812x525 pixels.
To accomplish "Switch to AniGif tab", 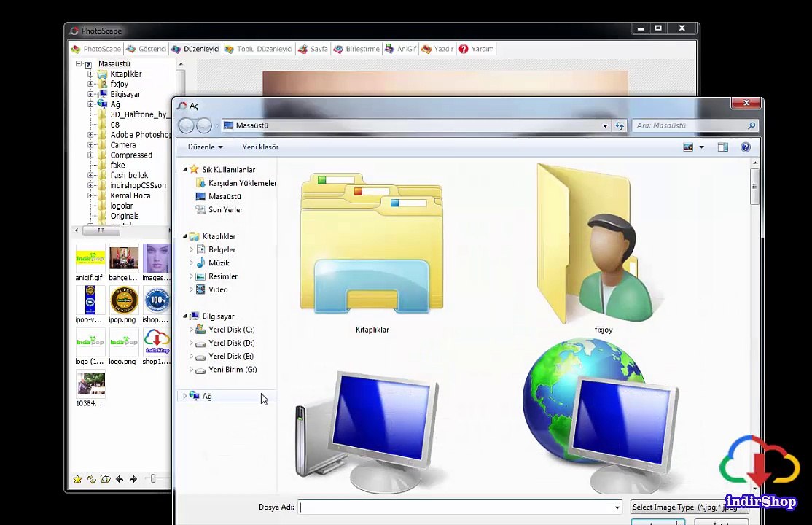I will point(400,50).
